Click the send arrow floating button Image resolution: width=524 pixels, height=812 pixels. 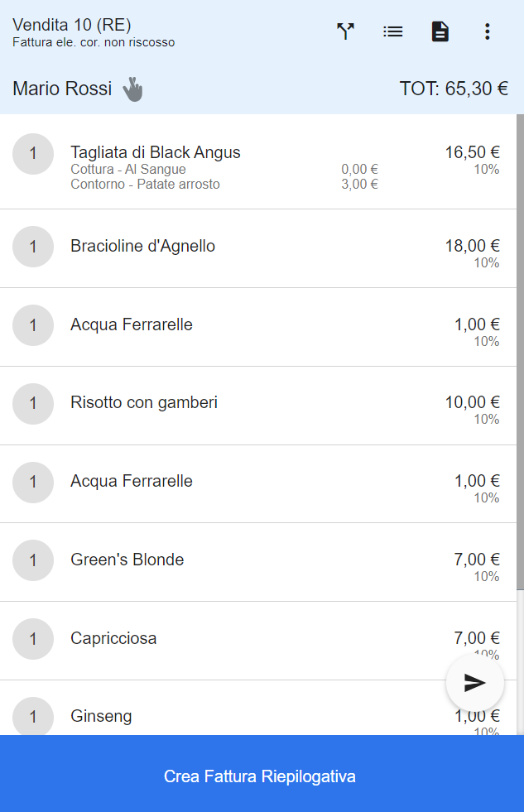(475, 683)
